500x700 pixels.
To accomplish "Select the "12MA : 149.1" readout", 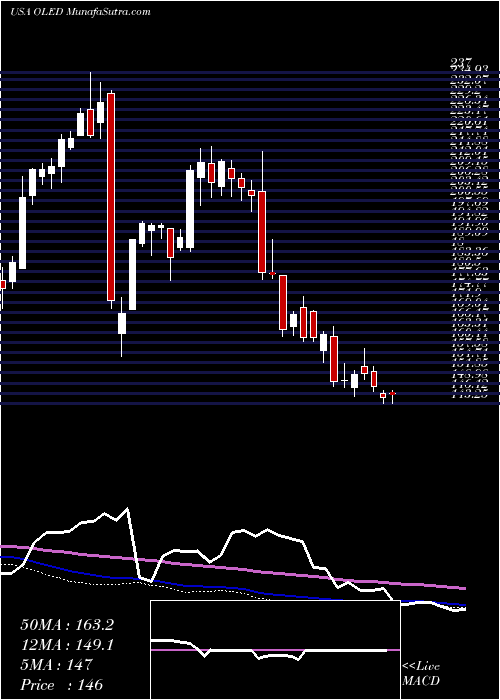I will coord(67,645).
